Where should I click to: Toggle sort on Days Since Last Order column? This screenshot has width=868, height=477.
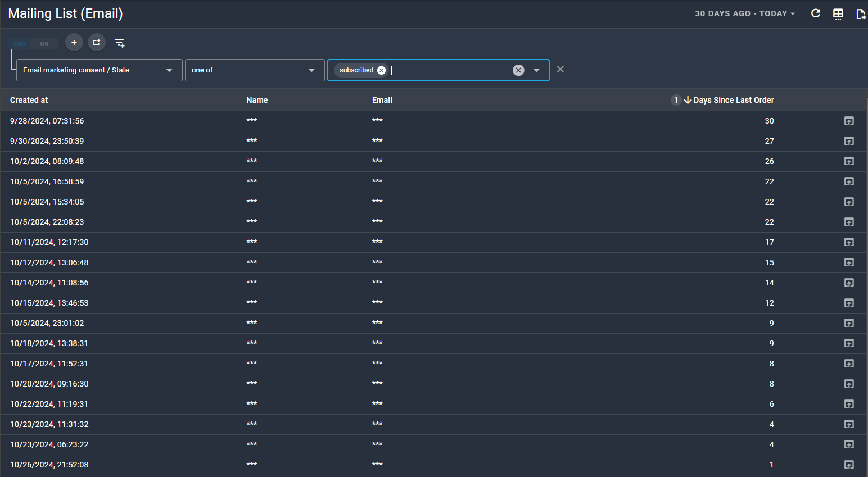(734, 100)
